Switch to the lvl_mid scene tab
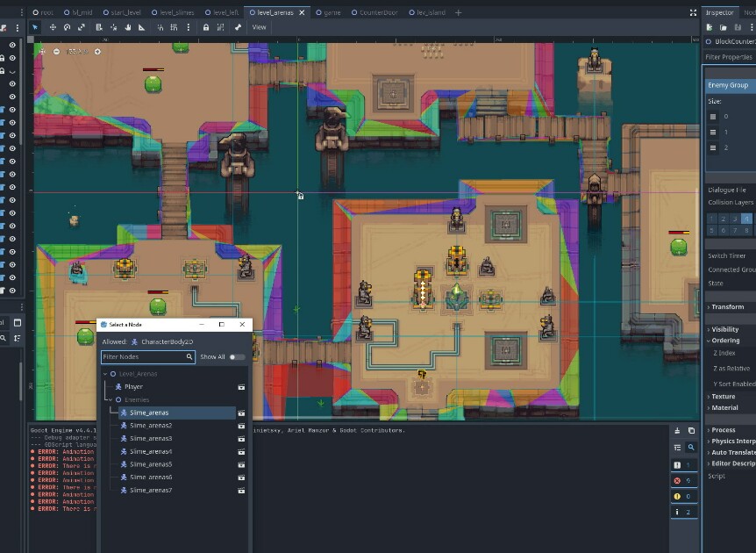Viewport: 756px width, 553px height. 78,12
